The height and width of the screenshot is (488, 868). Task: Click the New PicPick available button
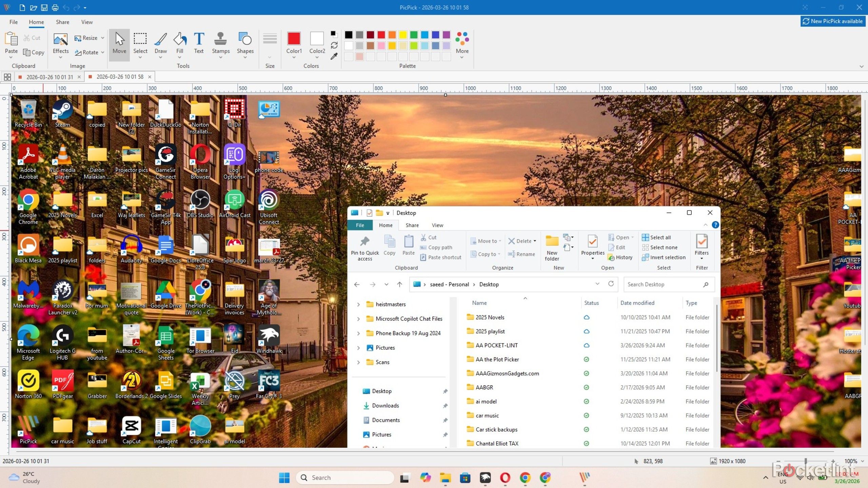click(832, 21)
